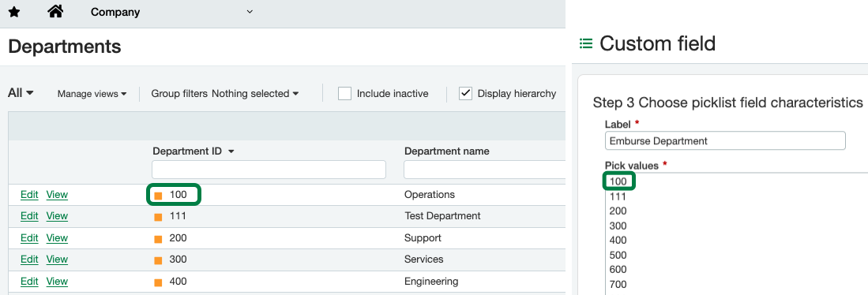868x295 pixels.
Task: Click the favorites star icon
Action: (14, 12)
